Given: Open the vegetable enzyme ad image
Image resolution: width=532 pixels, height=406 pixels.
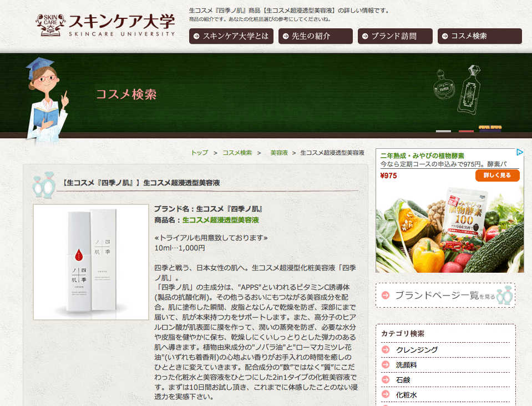Looking at the screenshot, I should 449,228.
